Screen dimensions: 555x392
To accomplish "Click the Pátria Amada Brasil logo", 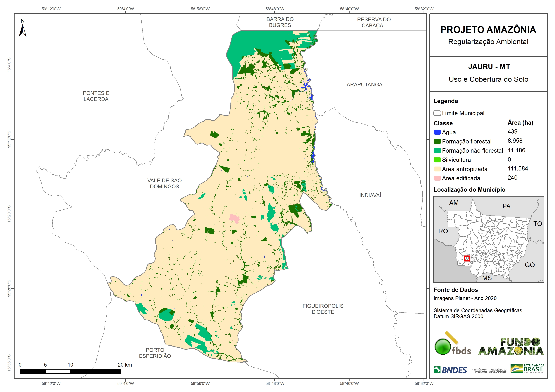I will pos(527,369).
